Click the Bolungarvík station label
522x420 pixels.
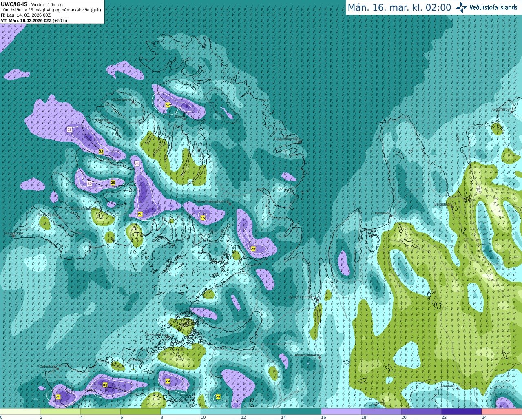(x=122, y=99)
